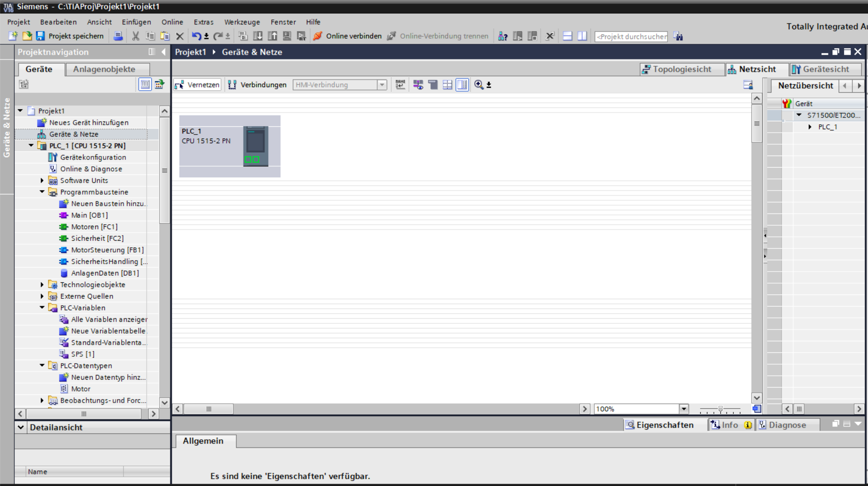Click the accessible devices icon

pyautogui.click(x=503, y=36)
